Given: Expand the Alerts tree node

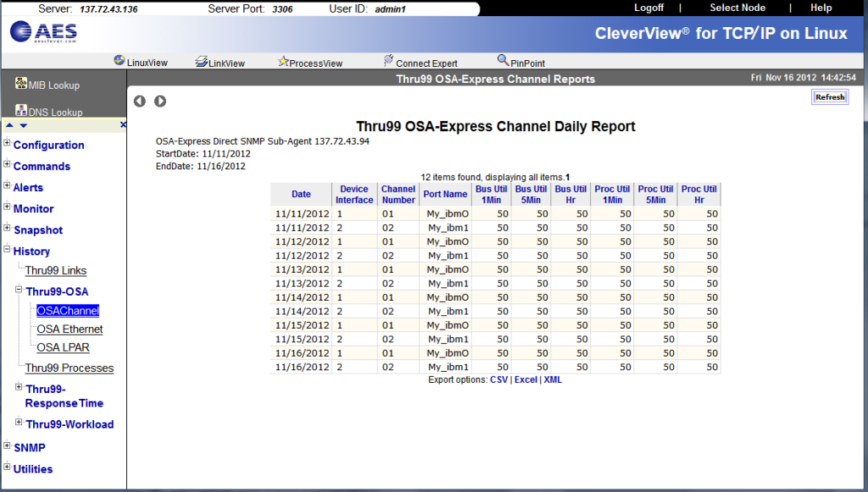Looking at the screenshot, I should [7, 185].
